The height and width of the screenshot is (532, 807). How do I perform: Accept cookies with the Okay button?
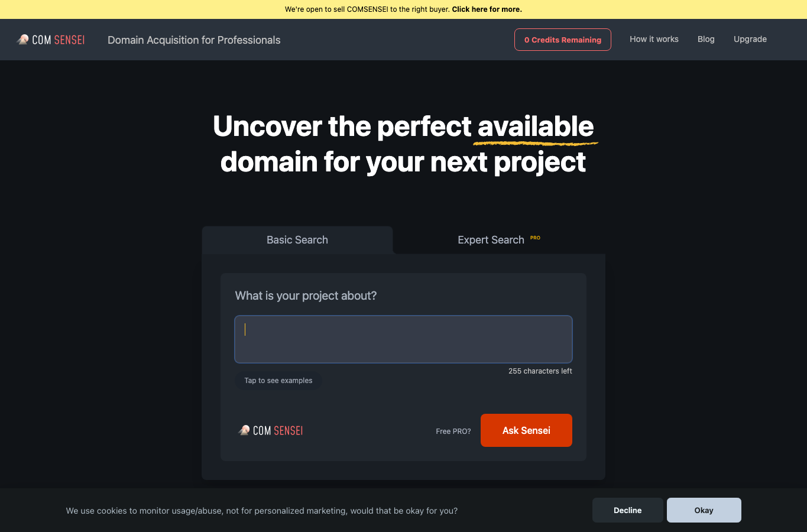[x=704, y=510]
